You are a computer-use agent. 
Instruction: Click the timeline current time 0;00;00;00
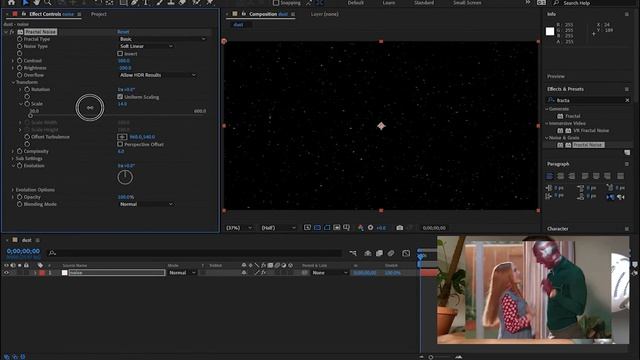pos(23,251)
